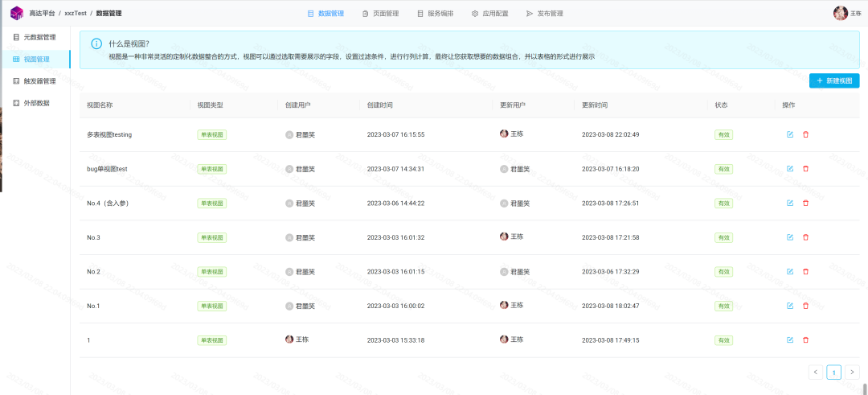Edit the No.3 view
The height and width of the screenshot is (395, 868).
point(790,237)
